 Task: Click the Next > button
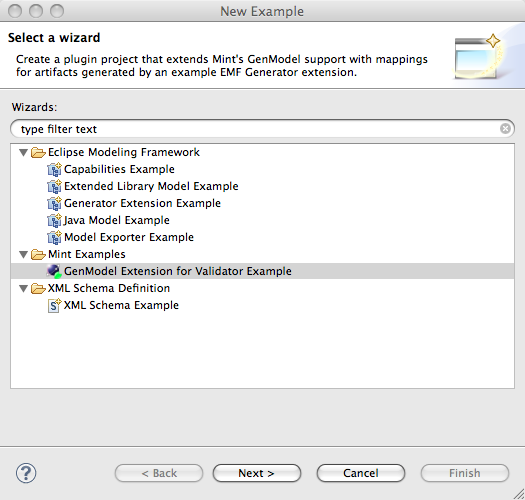[257, 473]
